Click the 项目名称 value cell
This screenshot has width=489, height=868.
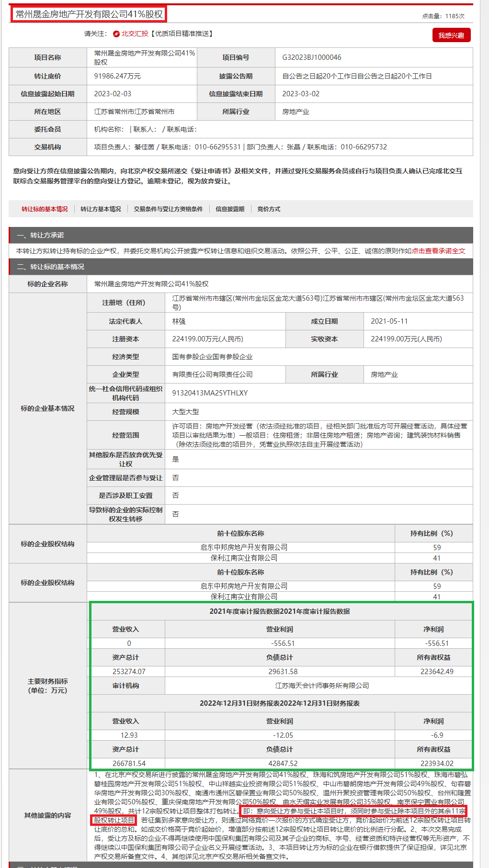click(x=142, y=57)
